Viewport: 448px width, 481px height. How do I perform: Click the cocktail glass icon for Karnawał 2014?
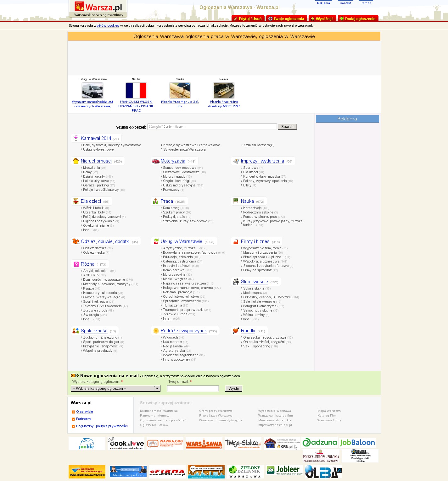tap(76, 138)
